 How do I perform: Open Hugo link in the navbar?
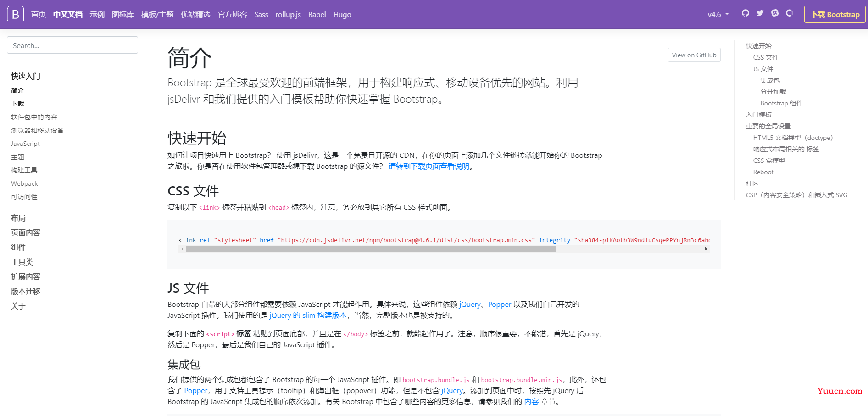(342, 14)
